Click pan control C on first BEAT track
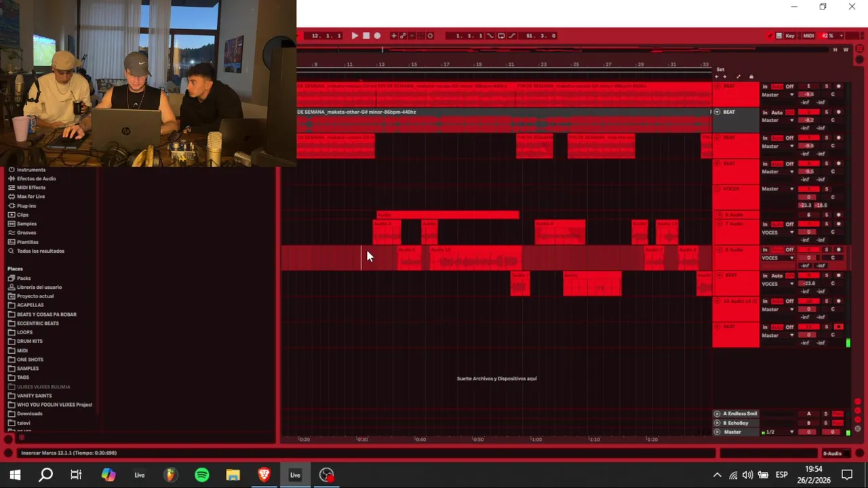The width and height of the screenshot is (868, 488). pyautogui.click(x=833, y=94)
